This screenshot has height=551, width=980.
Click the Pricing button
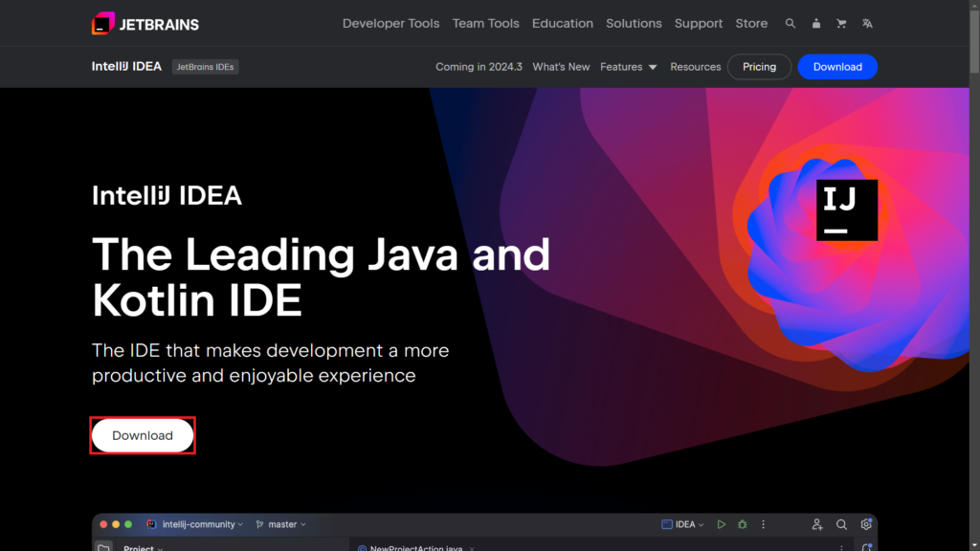pos(759,67)
